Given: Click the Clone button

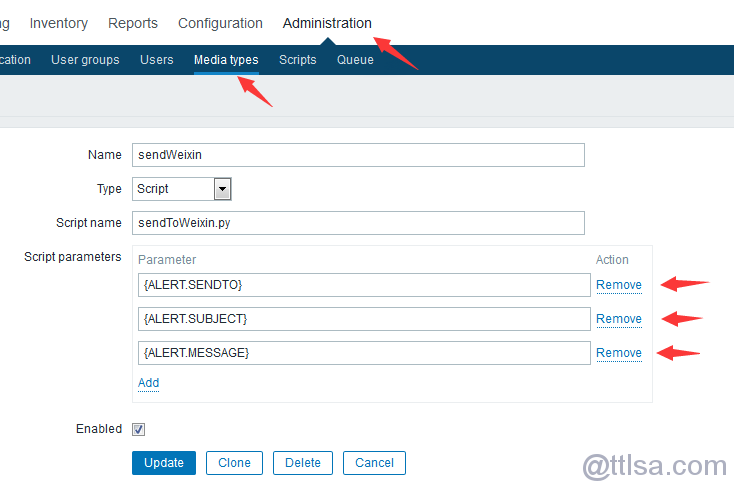Looking at the screenshot, I should pos(235,463).
